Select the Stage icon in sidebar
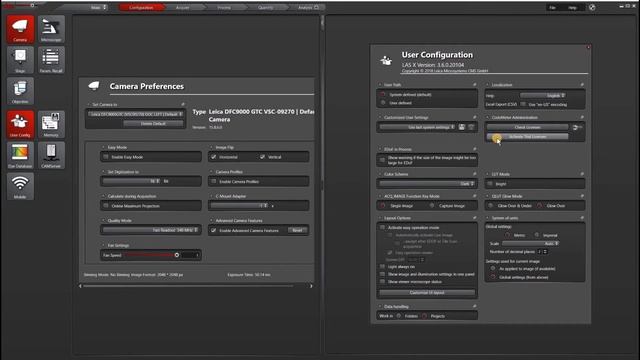The width and height of the screenshot is (640, 360). (20, 60)
